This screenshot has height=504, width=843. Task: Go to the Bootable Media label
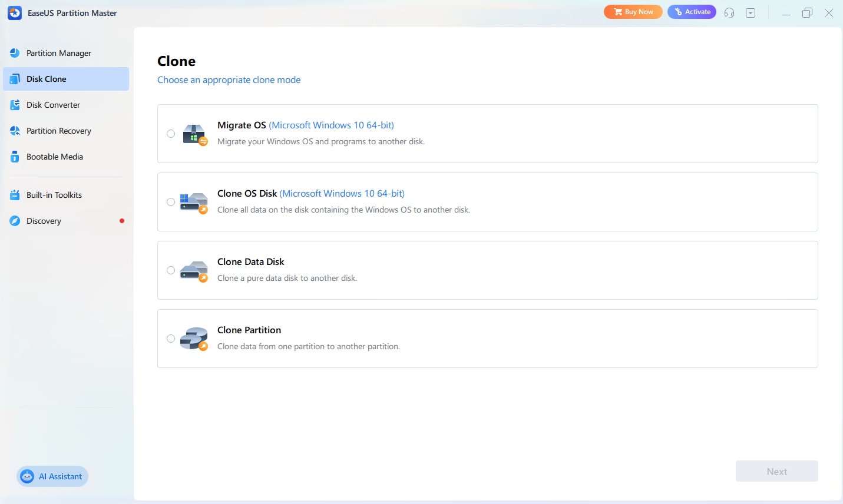(55, 157)
